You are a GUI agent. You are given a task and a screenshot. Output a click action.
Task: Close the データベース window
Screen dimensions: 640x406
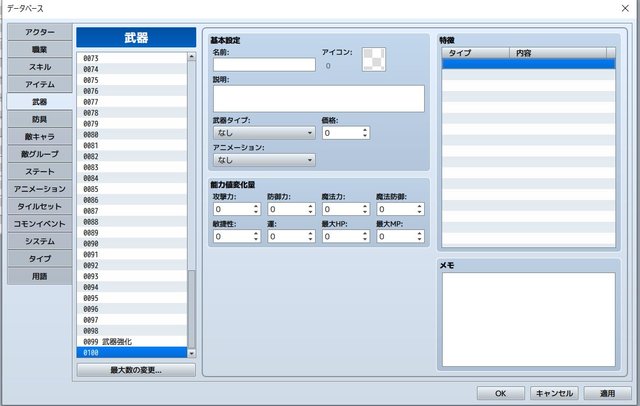625,8
